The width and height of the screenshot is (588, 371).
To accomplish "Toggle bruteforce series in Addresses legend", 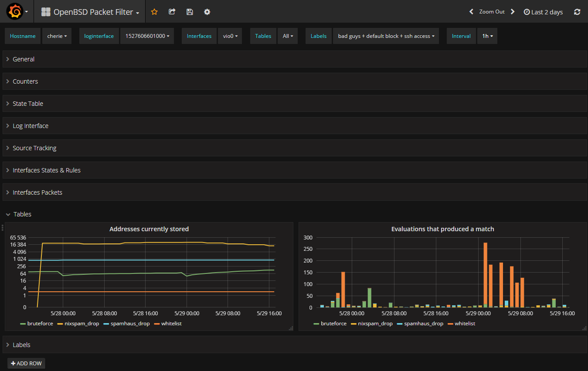I will 39,324.
